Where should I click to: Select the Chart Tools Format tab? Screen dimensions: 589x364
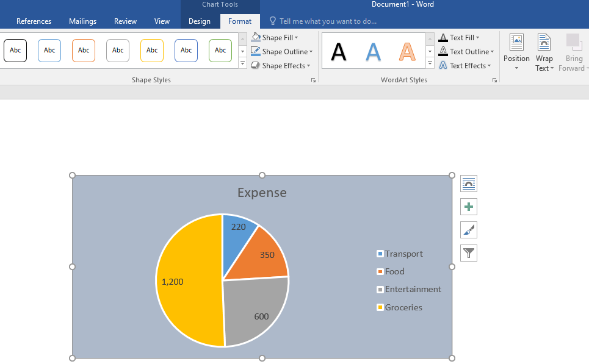[x=240, y=21]
